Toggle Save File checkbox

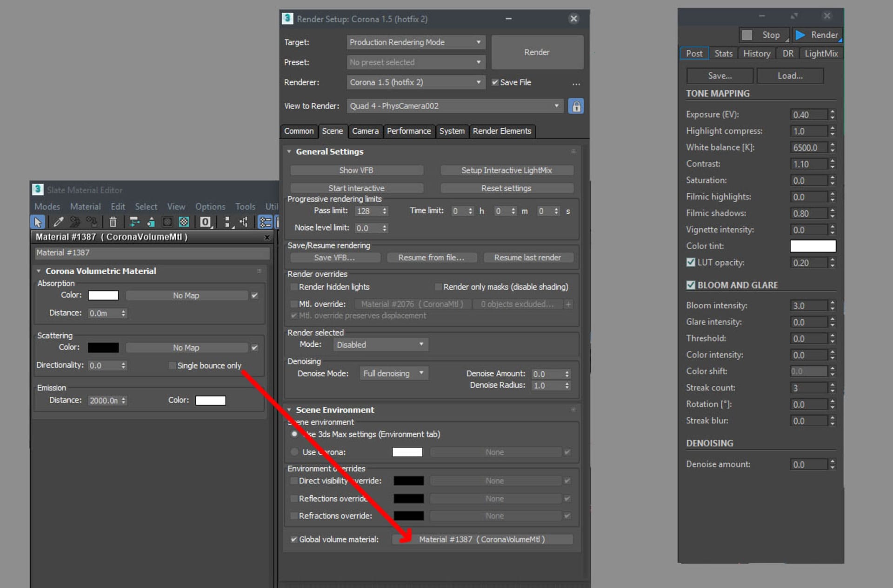(x=495, y=82)
